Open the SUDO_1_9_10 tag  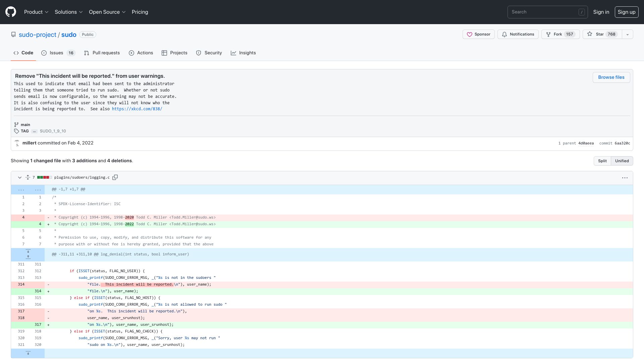click(53, 131)
